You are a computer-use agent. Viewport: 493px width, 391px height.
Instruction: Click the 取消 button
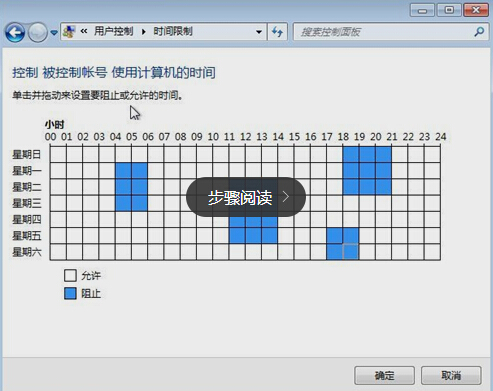tap(451, 376)
